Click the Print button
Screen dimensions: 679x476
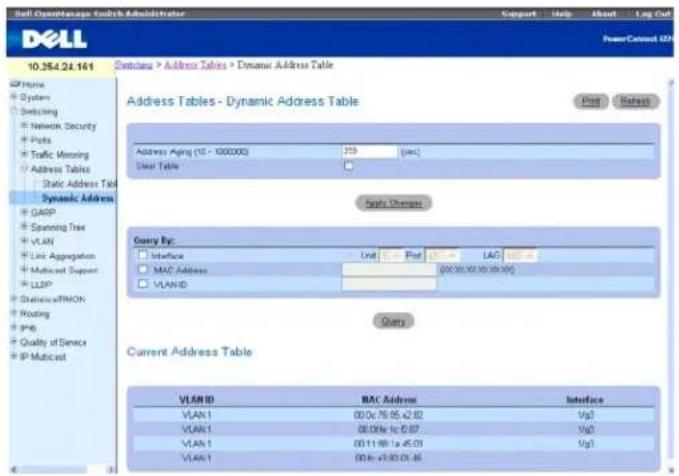[591, 101]
